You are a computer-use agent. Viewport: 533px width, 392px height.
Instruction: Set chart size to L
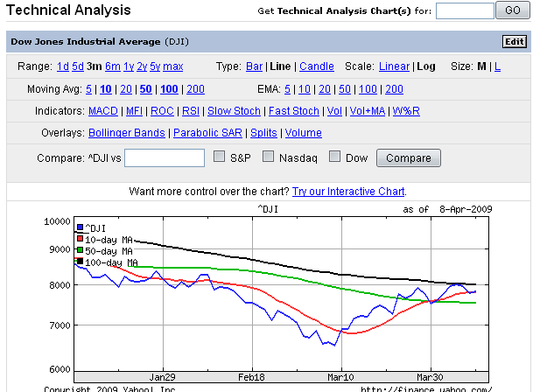pyautogui.click(x=497, y=66)
